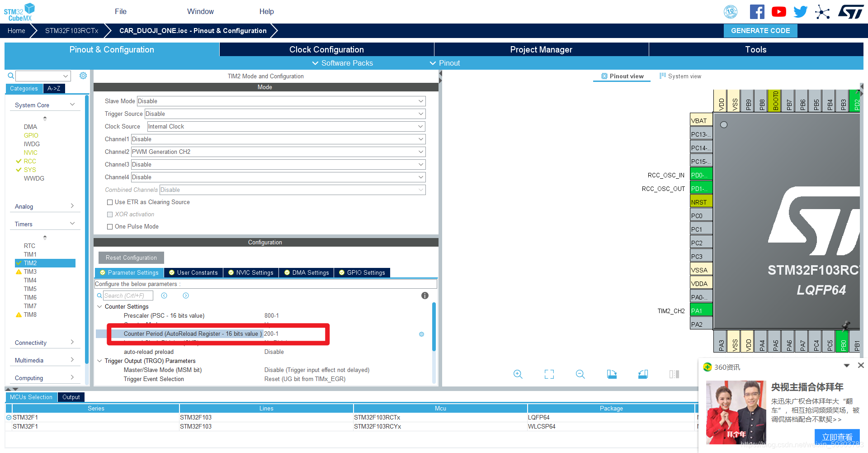The image size is (868, 453).
Task: Click the split view icon in pinout toolbar
Action: [674, 374]
